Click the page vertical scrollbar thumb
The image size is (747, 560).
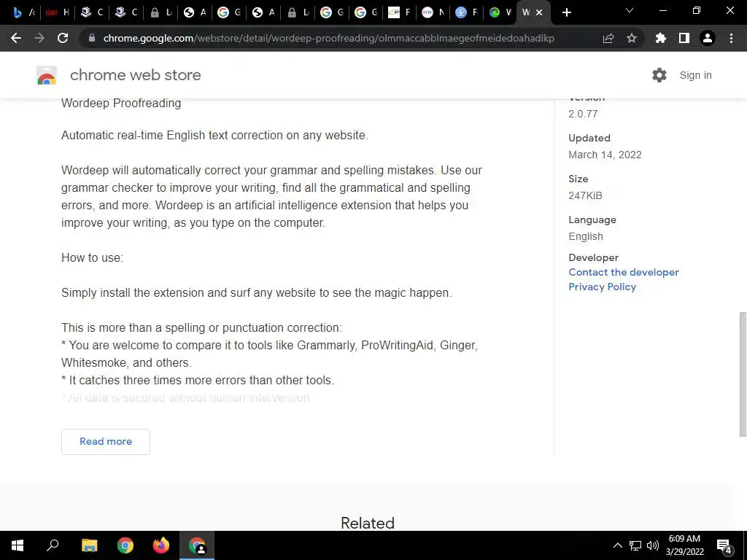pyautogui.click(x=742, y=374)
